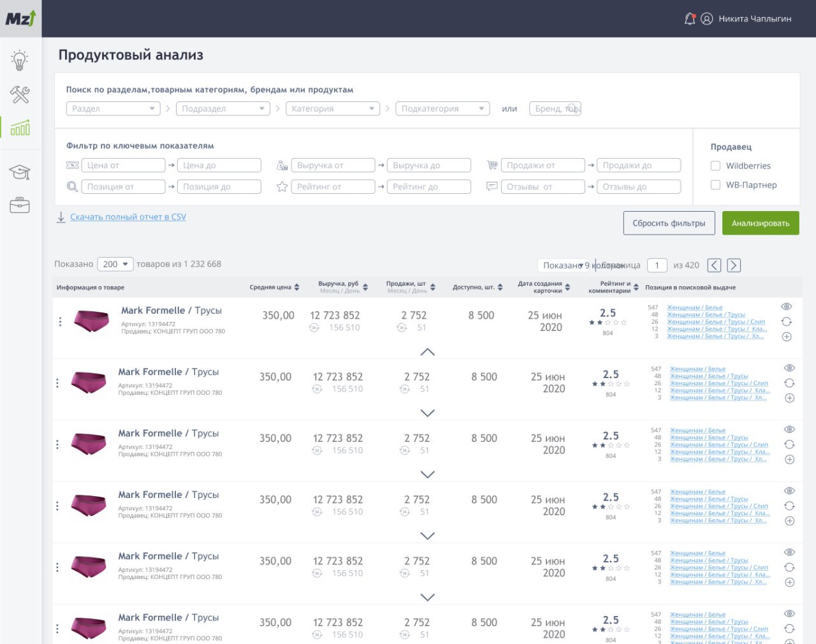
Task: Toggle the eye icon in sixth product row
Action: pyautogui.click(x=789, y=613)
